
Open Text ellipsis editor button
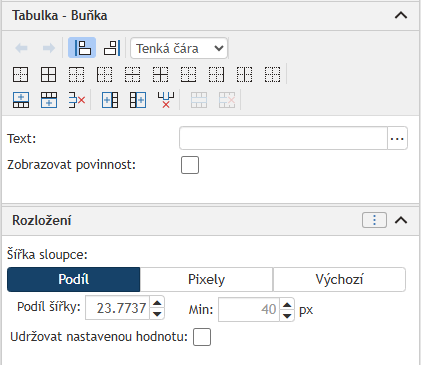point(397,138)
